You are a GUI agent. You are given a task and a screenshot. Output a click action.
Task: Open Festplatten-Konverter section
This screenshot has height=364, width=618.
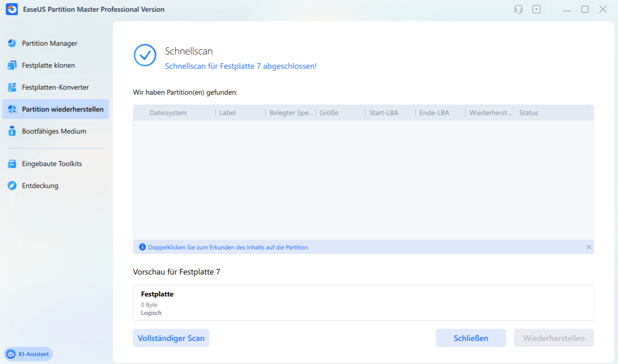point(56,87)
